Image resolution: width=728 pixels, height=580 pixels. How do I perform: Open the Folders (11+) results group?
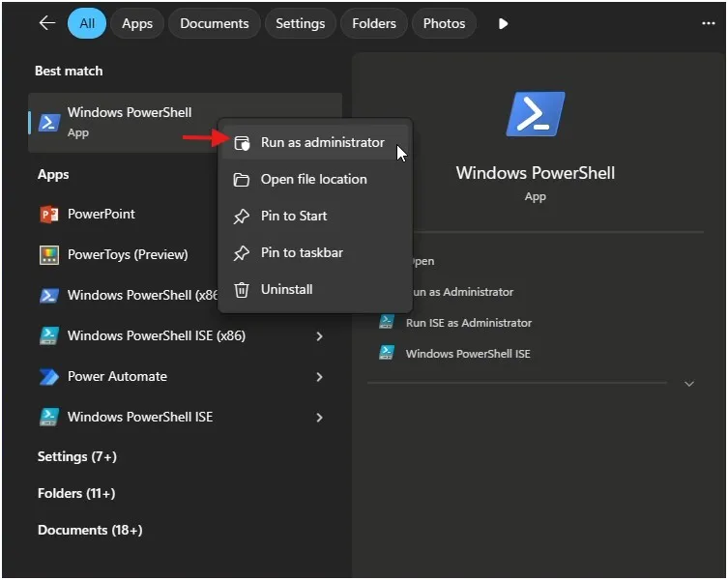pyautogui.click(x=76, y=493)
